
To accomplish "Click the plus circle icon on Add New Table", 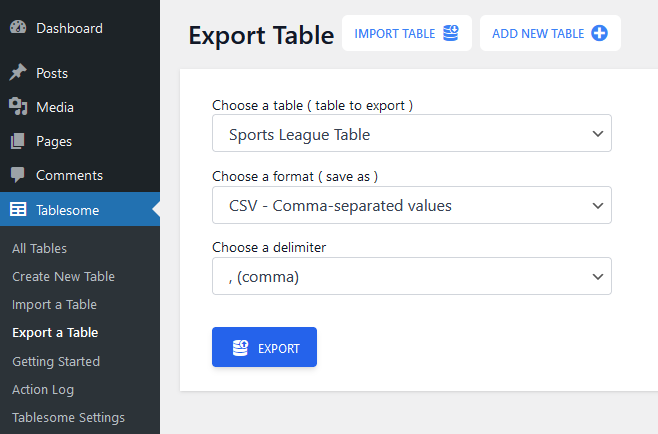I will 599,33.
